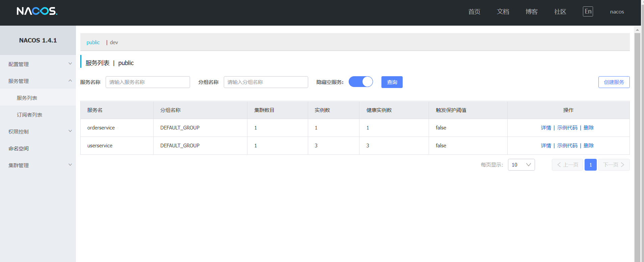Image resolution: width=644 pixels, height=262 pixels.
Task: Focus the 服务名称 input field
Action: pos(148,82)
